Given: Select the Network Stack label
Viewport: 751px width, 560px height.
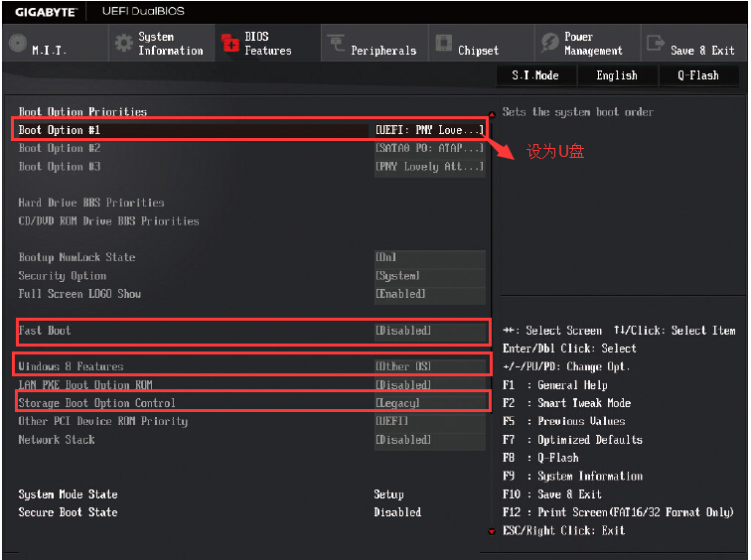Looking at the screenshot, I should tap(57, 440).
